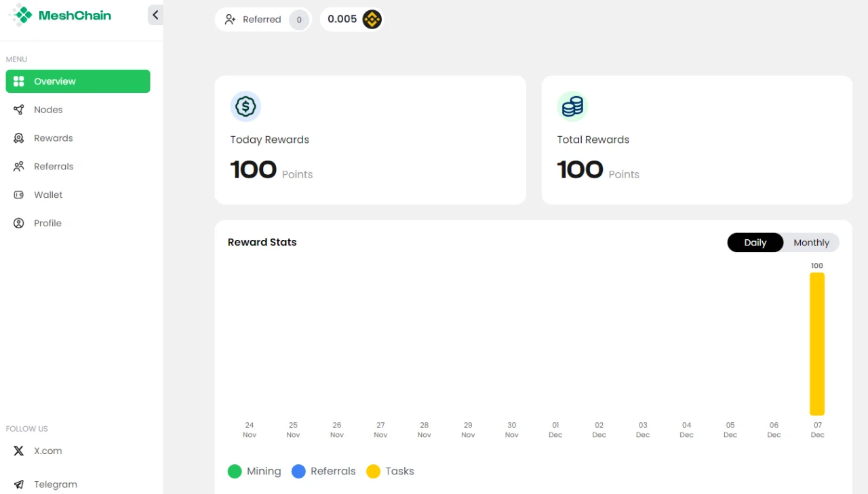The image size is (868, 494).
Task: Click the yellow Tasks legend dot
Action: (373, 472)
